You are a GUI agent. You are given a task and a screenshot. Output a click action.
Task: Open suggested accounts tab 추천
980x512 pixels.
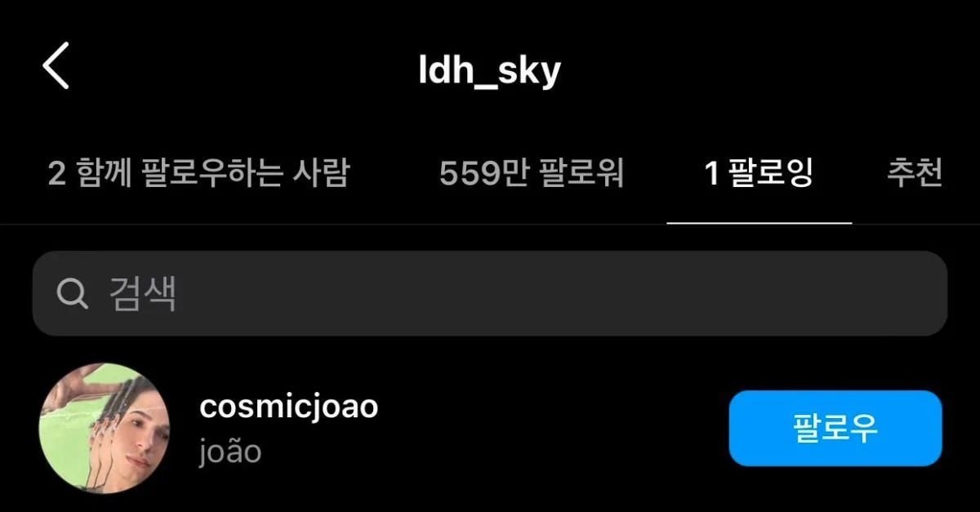tap(915, 173)
